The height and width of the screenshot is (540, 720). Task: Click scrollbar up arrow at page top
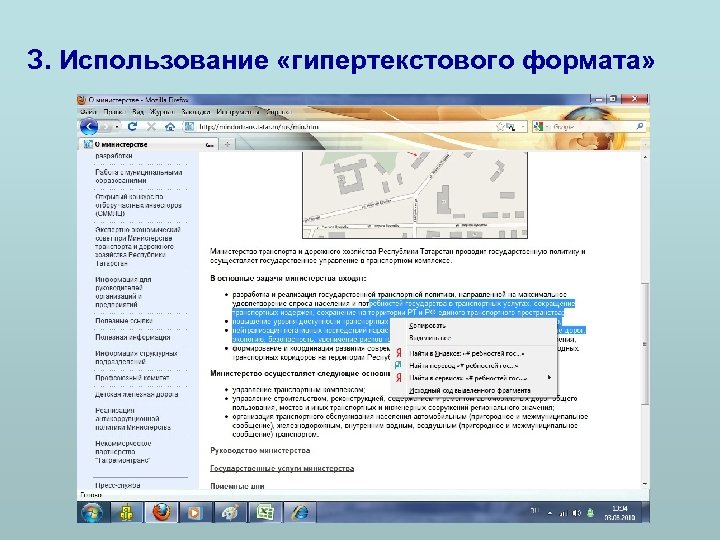click(x=645, y=157)
